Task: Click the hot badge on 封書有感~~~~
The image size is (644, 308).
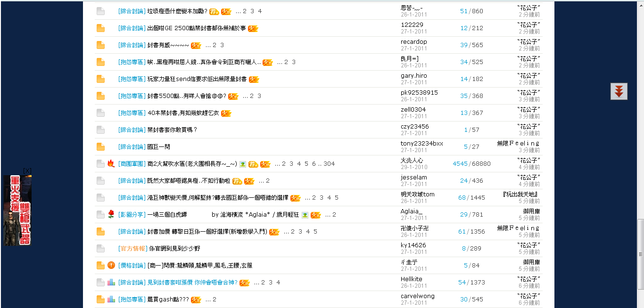Action: coord(196,45)
